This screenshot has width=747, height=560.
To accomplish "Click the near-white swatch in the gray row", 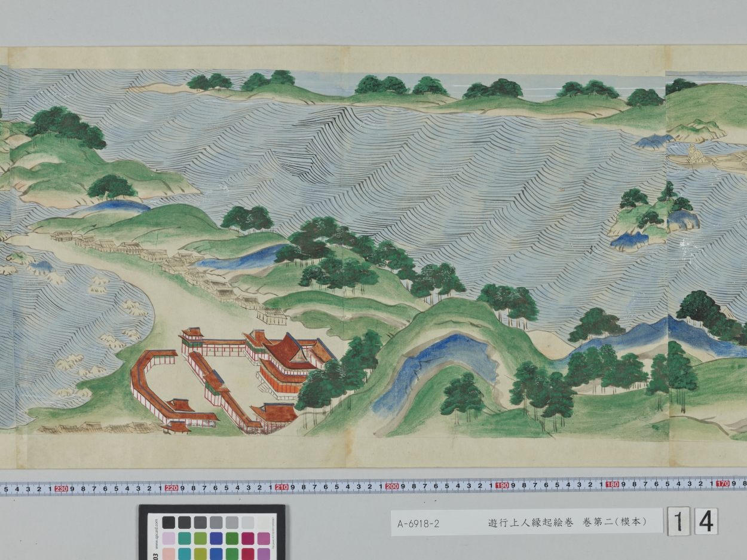I will [x=264, y=522].
